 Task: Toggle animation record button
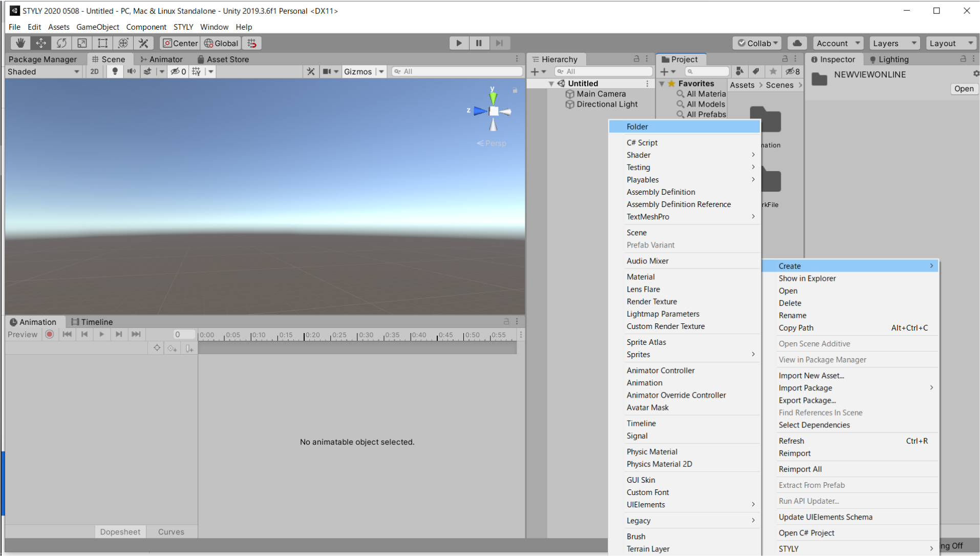pyautogui.click(x=50, y=335)
